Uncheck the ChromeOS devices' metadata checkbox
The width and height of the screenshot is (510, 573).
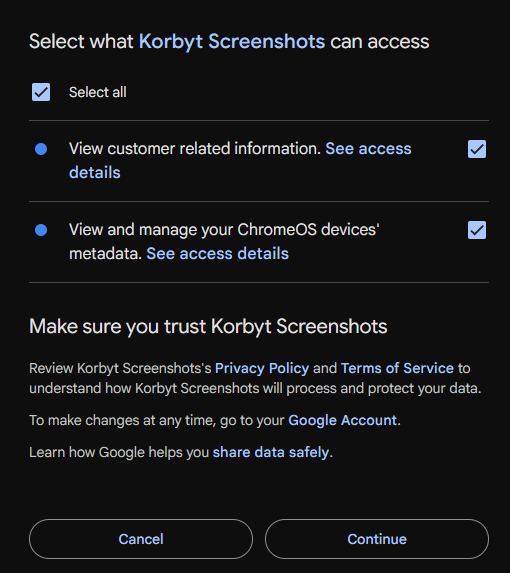477,230
